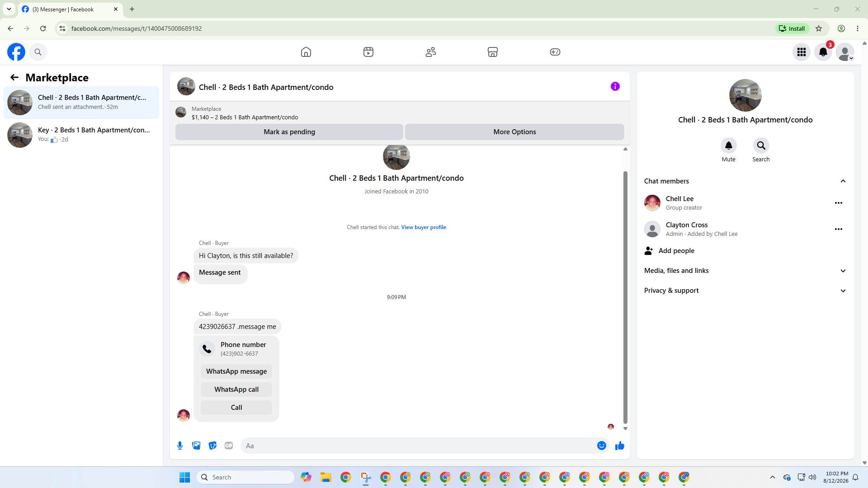Click the WhatsApp call button
868x488 pixels.
236,389
